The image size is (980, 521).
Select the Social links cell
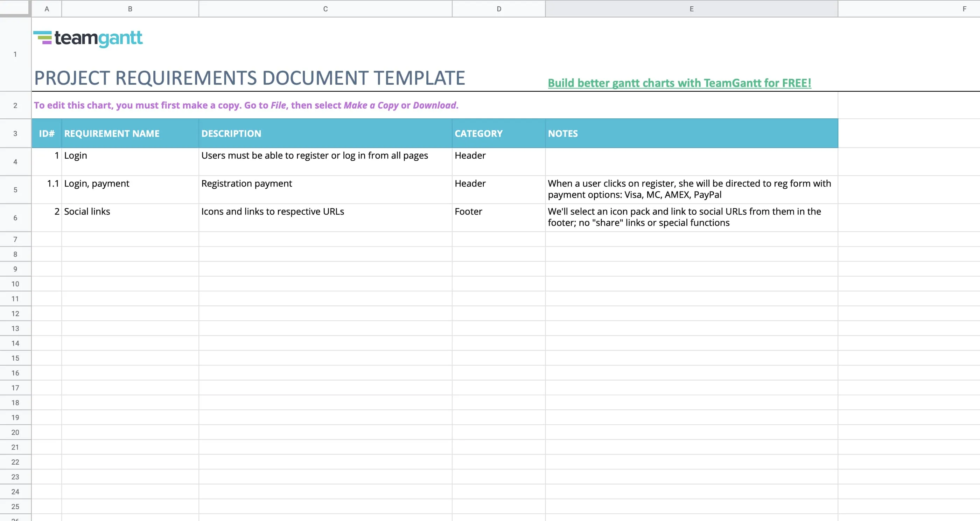130,217
